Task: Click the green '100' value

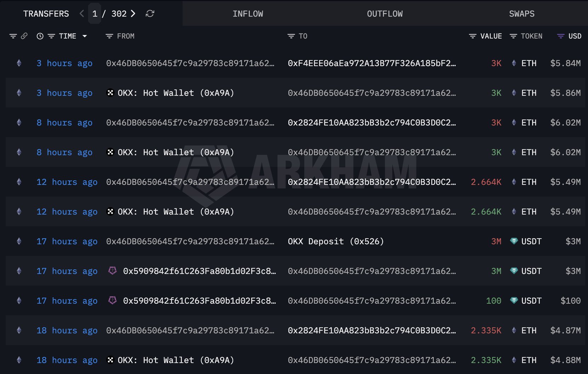Action: [x=494, y=301]
